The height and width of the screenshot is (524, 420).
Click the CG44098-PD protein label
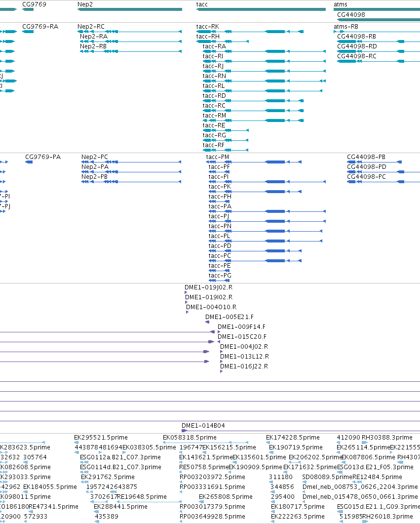click(367, 167)
